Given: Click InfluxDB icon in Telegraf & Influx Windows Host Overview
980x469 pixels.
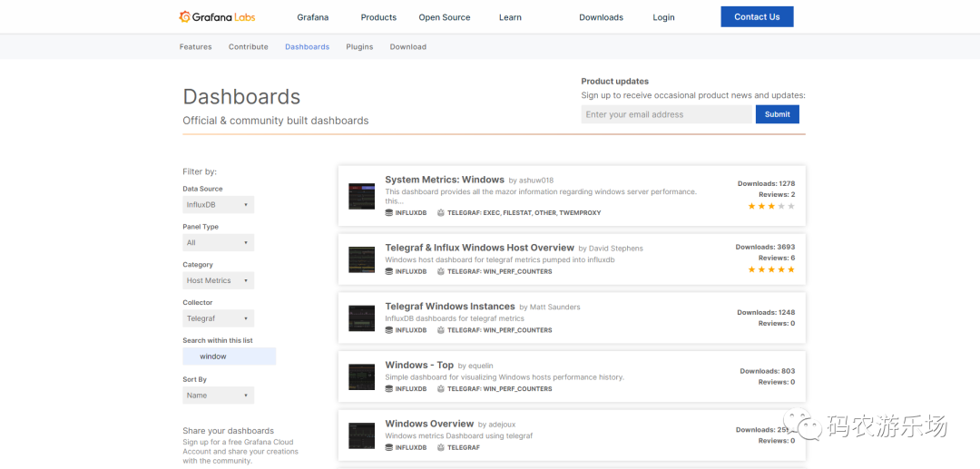Looking at the screenshot, I should 388,271.
